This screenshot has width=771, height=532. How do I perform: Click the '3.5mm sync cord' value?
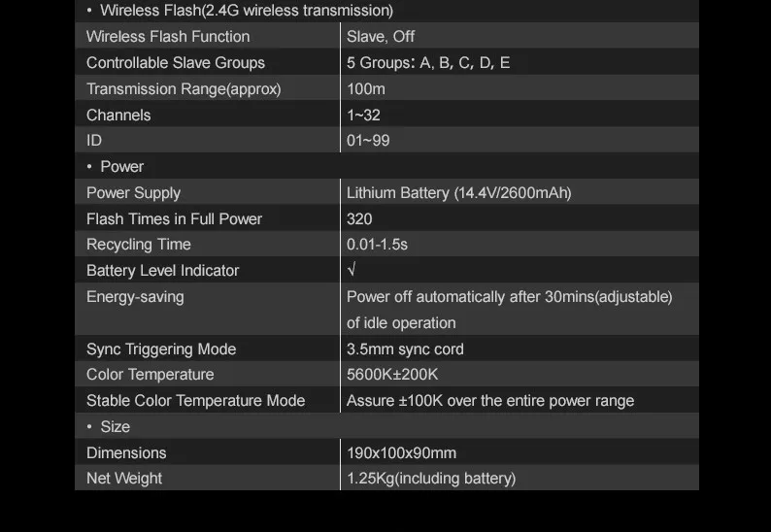click(405, 349)
